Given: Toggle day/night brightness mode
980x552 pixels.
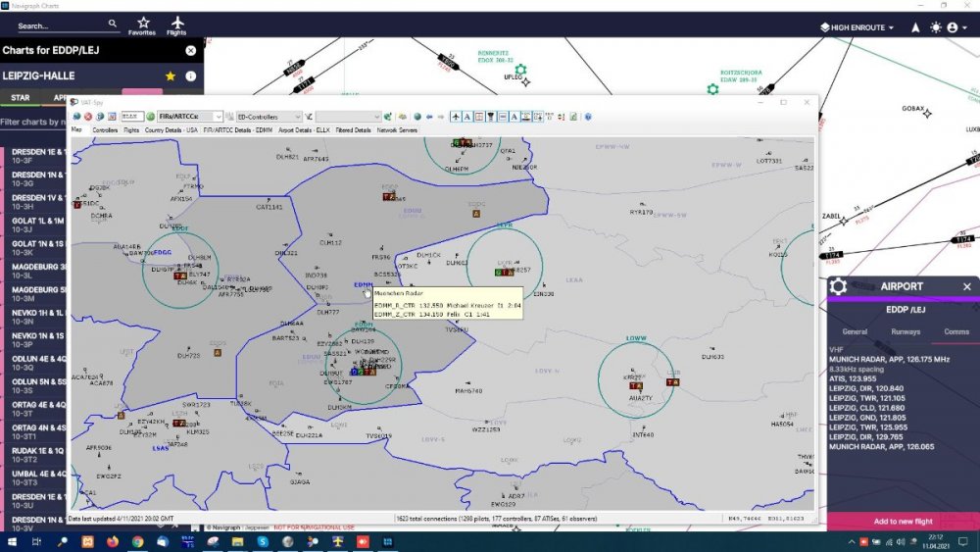Looking at the screenshot, I should (935, 27).
